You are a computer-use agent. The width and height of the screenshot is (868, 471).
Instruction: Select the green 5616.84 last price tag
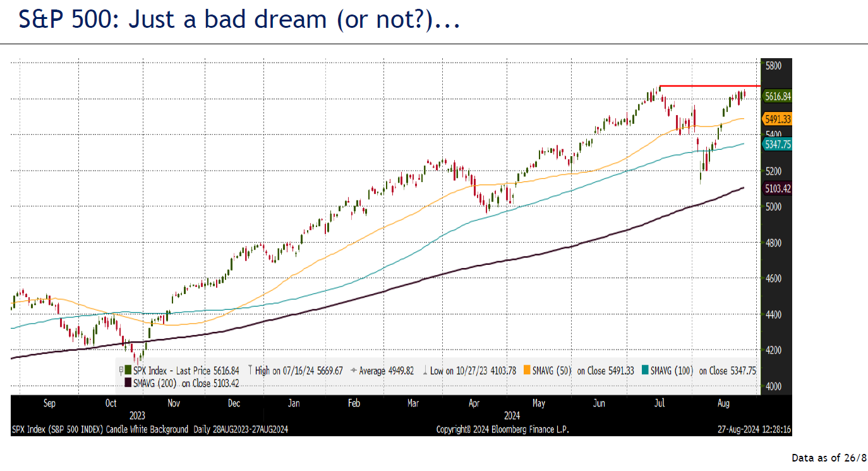pyautogui.click(x=778, y=96)
